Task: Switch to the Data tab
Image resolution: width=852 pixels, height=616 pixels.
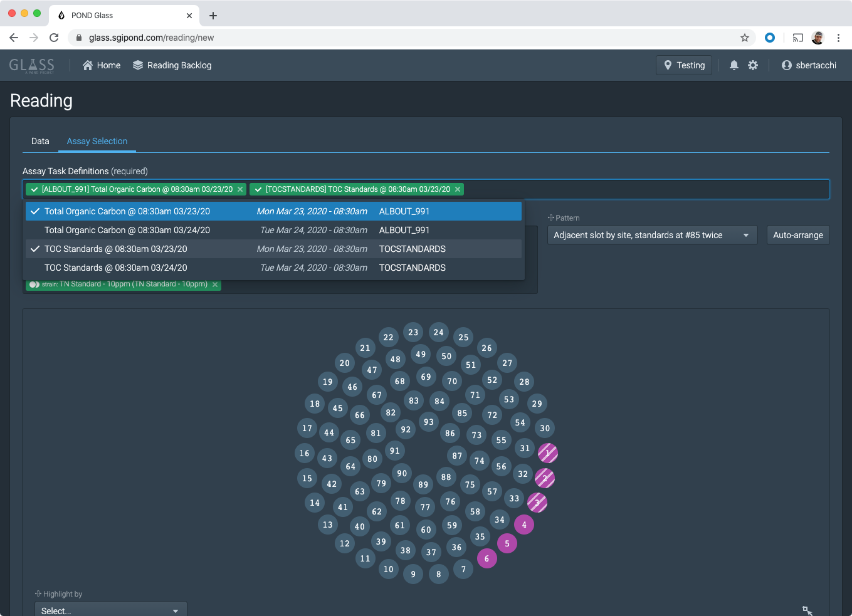Action: (x=40, y=141)
